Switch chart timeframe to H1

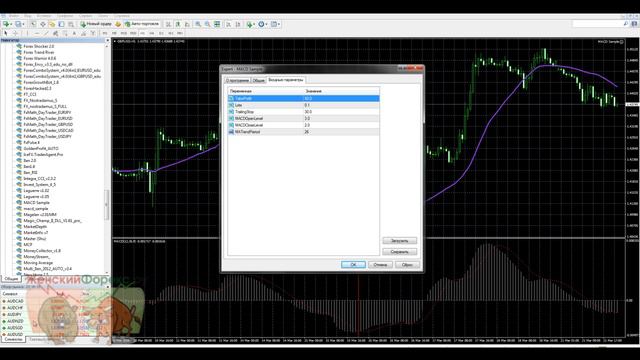pos(142,33)
